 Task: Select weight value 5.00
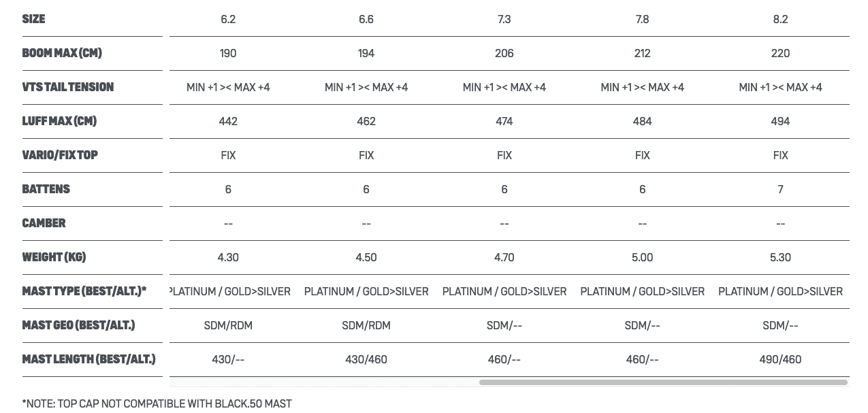642,257
